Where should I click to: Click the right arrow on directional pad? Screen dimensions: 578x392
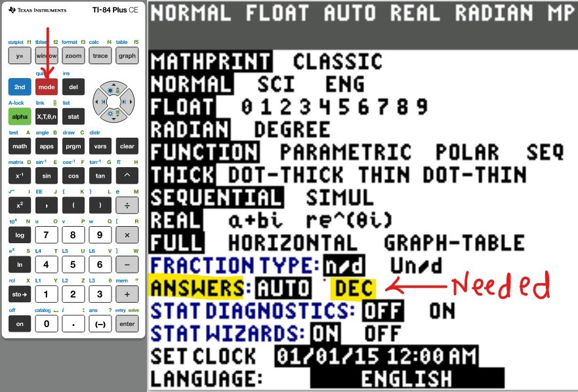point(127,102)
